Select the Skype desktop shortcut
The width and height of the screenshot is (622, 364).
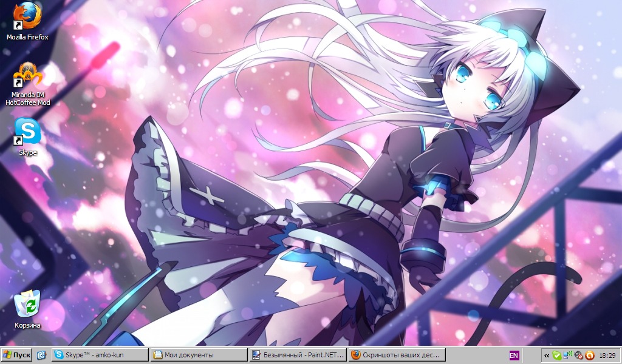pyautogui.click(x=27, y=131)
